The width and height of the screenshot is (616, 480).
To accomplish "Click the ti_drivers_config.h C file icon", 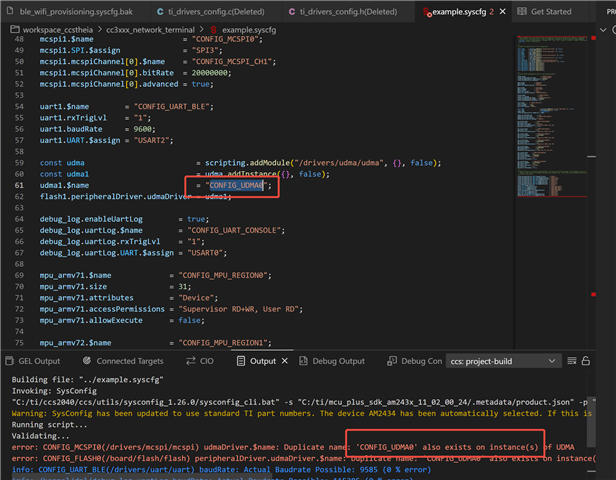I will [292, 11].
